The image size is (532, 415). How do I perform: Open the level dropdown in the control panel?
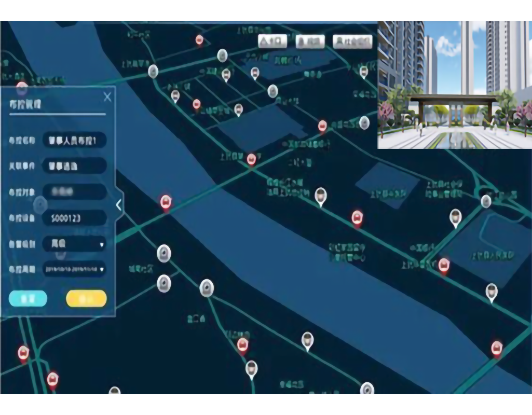(74, 243)
